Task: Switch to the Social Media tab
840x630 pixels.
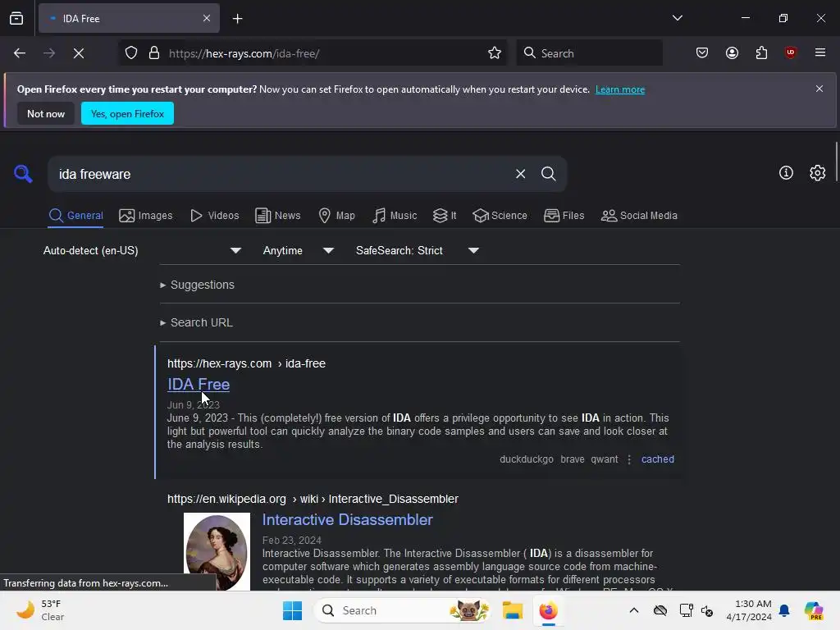Action: tap(639, 216)
